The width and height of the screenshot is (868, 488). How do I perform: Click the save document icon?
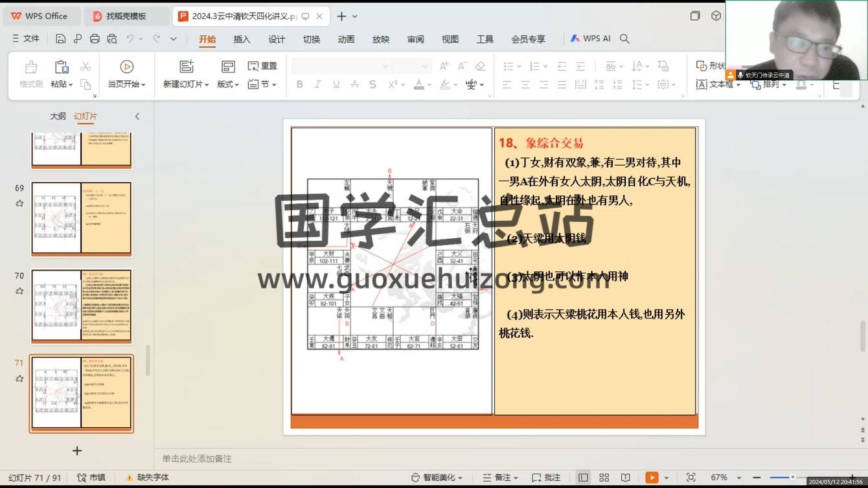pos(60,39)
